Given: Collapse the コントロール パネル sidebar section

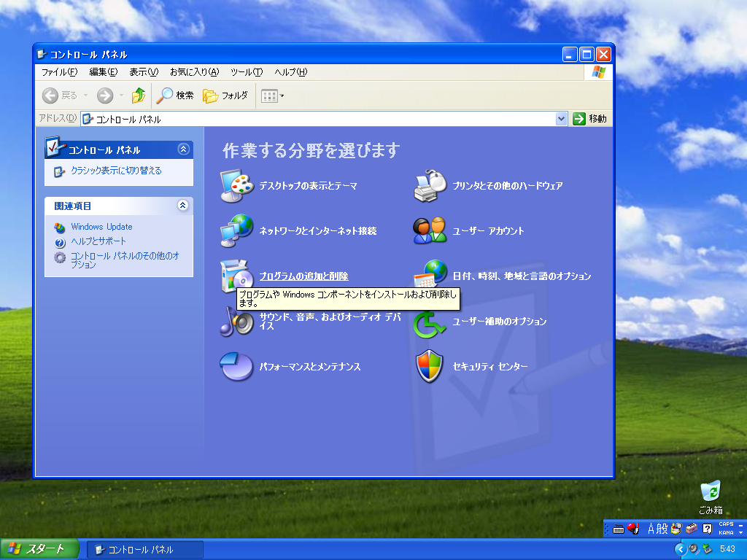Looking at the screenshot, I should (183, 149).
